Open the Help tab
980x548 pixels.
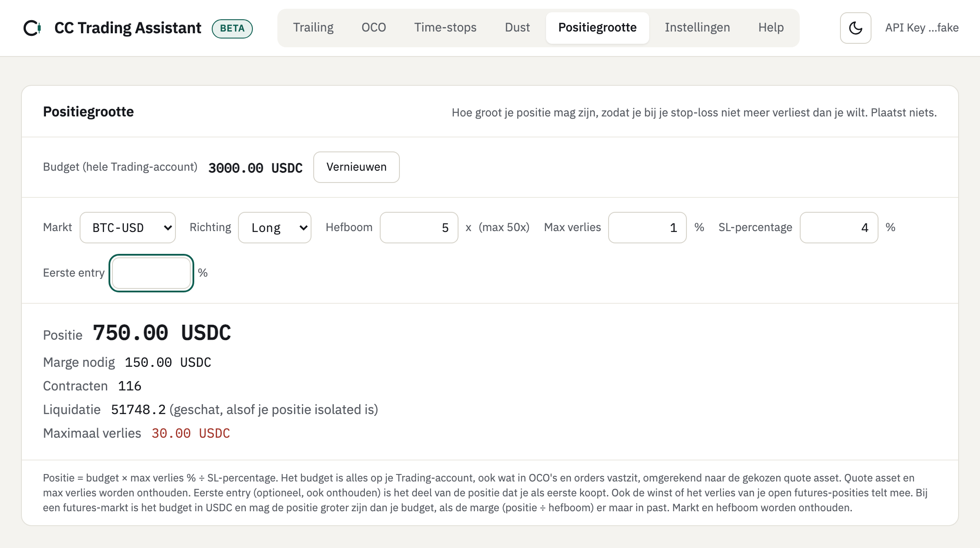[x=771, y=28]
